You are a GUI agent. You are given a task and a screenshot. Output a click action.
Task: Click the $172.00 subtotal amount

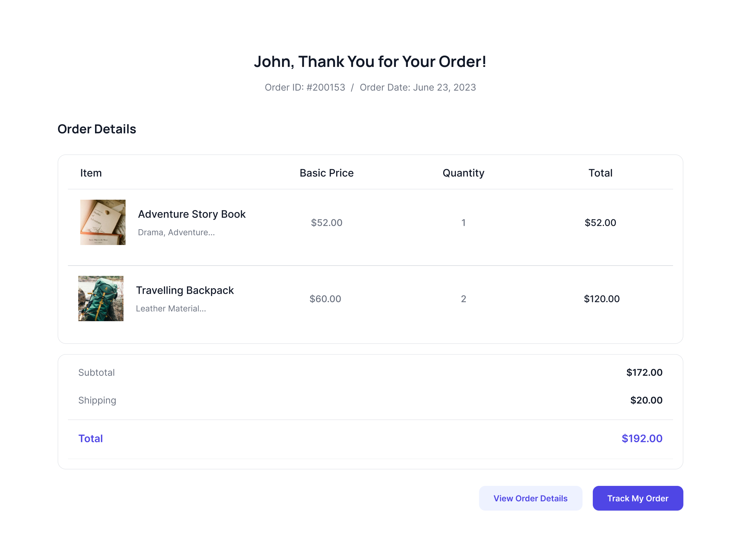[644, 372]
